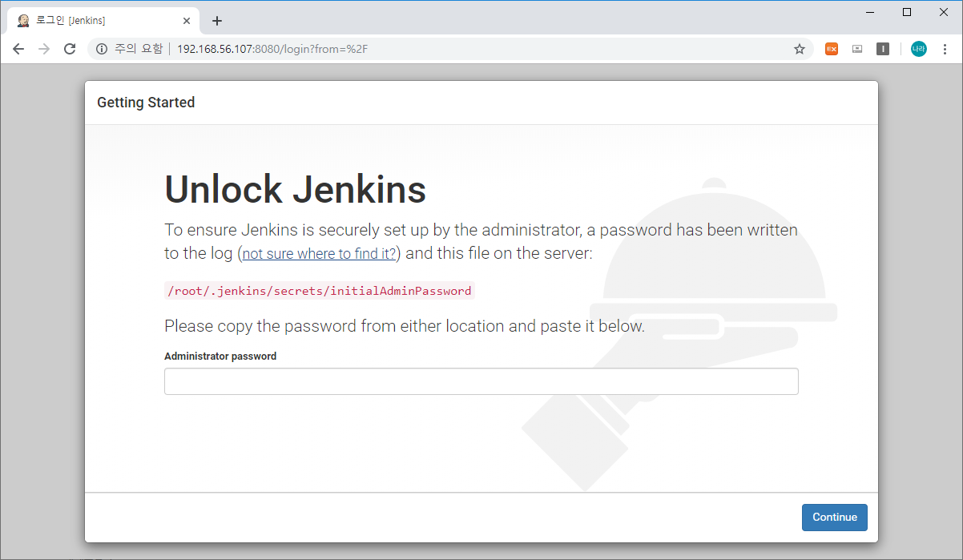Screen dimensions: 963x560
Task: Close the Chrome window
Action: (x=944, y=12)
